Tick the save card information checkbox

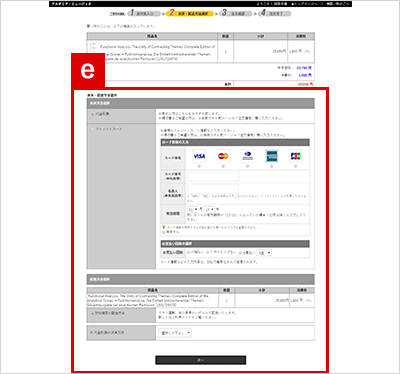click(x=163, y=232)
